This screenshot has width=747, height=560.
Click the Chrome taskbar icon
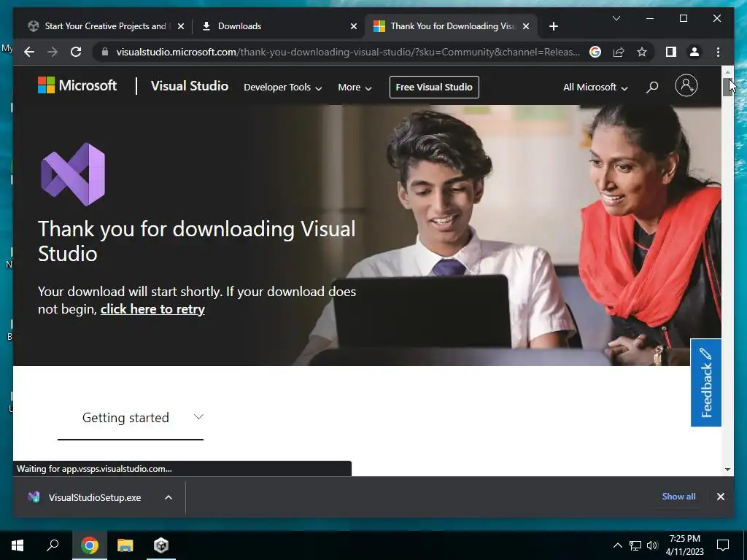point(90,545)
